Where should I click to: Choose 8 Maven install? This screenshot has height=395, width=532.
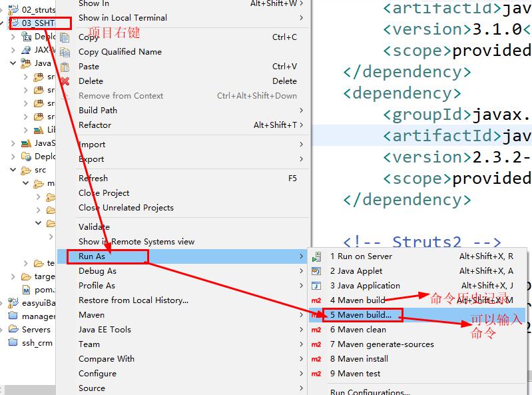tap(417, 358)
